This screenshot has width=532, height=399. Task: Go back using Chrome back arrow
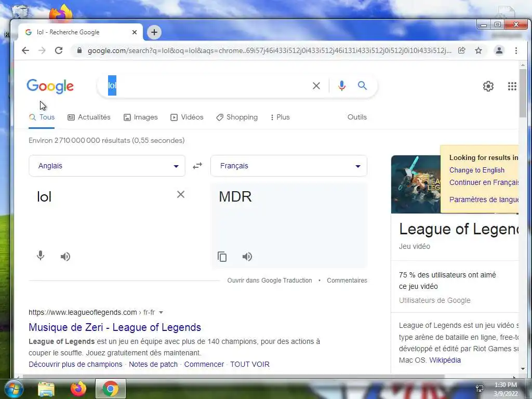(x=25, y=50)
